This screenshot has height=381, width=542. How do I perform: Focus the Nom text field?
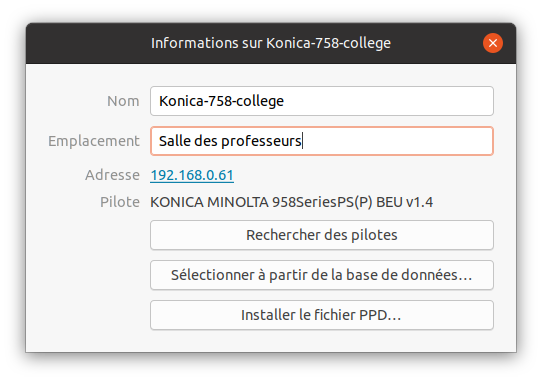click(x=322, y=101)
